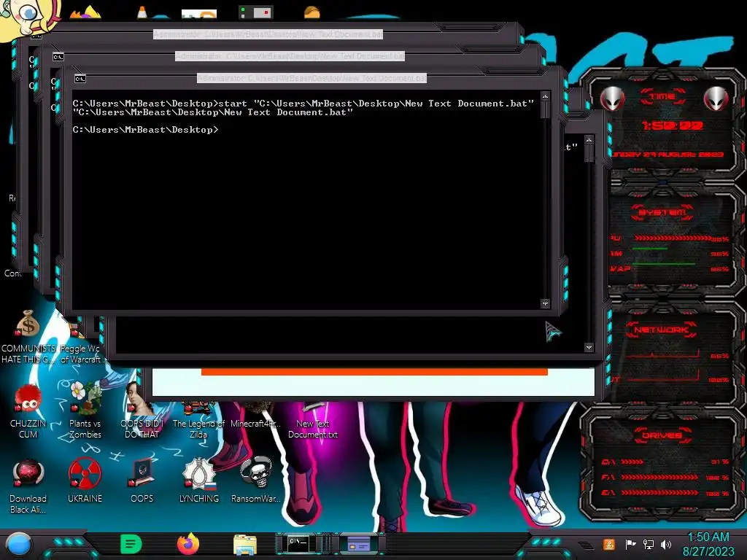Viewport: 747px width, 560px height.
Task: Click the SYSTEM header on the widget
Action: [662, 212]
